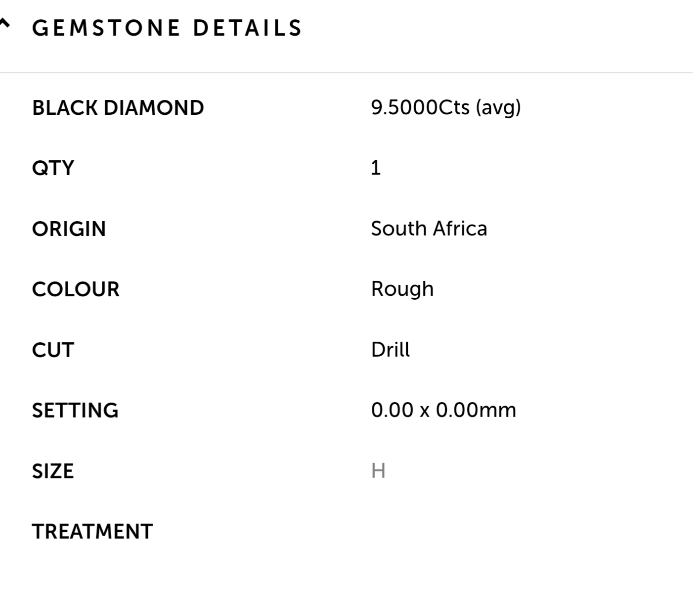Screen dimensions: 700x604
Task: Select the TREATMENT label
Action: [x=92, y=532]
